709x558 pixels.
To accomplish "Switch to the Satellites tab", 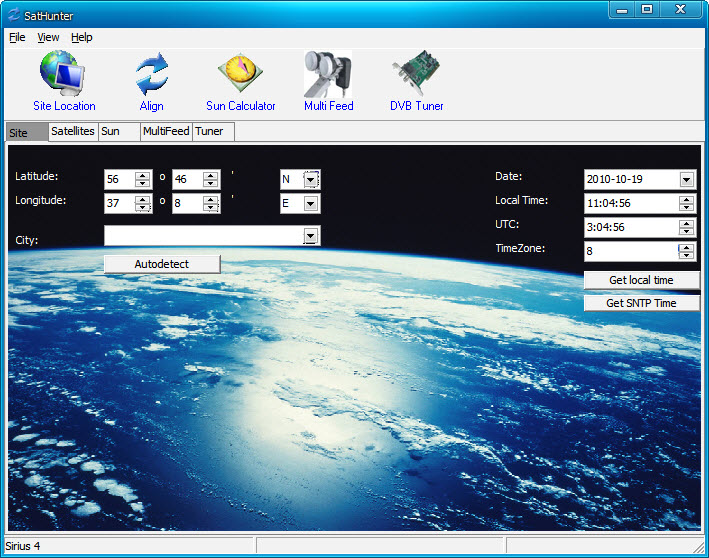I will (x=72, y=132).
